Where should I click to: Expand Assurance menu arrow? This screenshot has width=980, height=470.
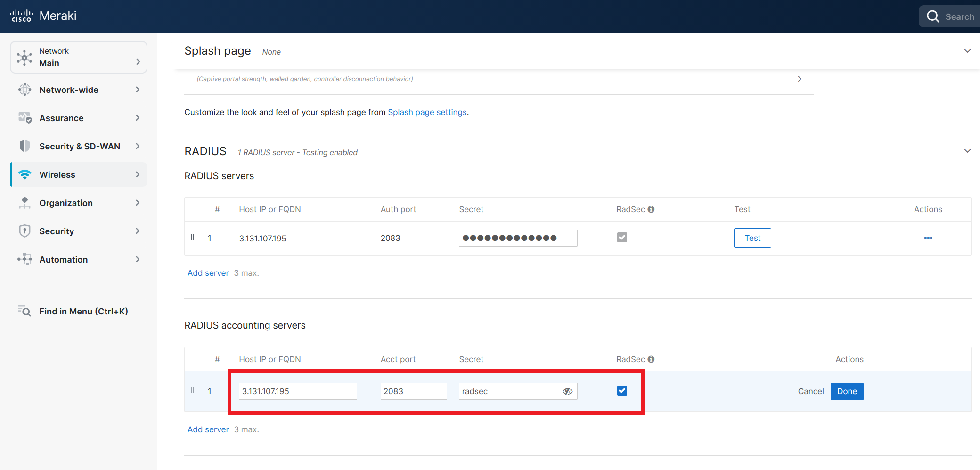tap(138, 118)
